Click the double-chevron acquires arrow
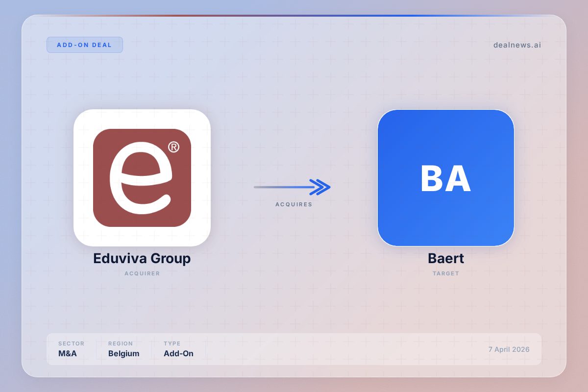This screenshot has width=588, height=392. (320, 187)
